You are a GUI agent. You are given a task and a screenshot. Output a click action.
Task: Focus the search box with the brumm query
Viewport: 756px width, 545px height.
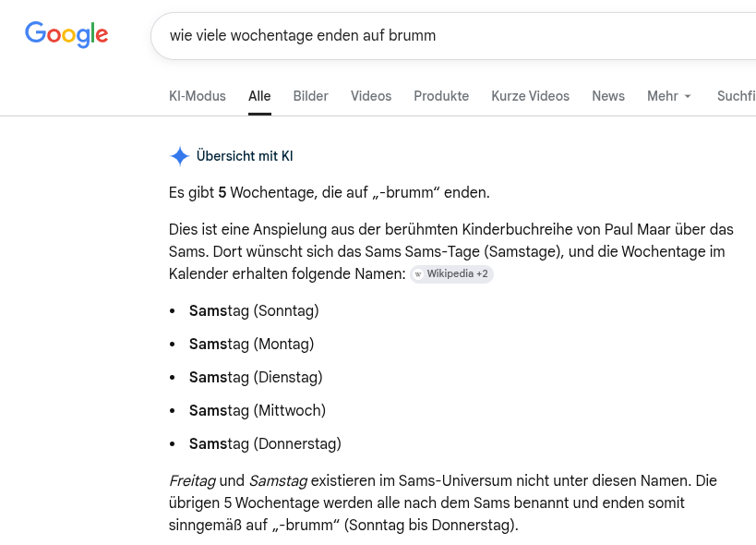(453, 36)
